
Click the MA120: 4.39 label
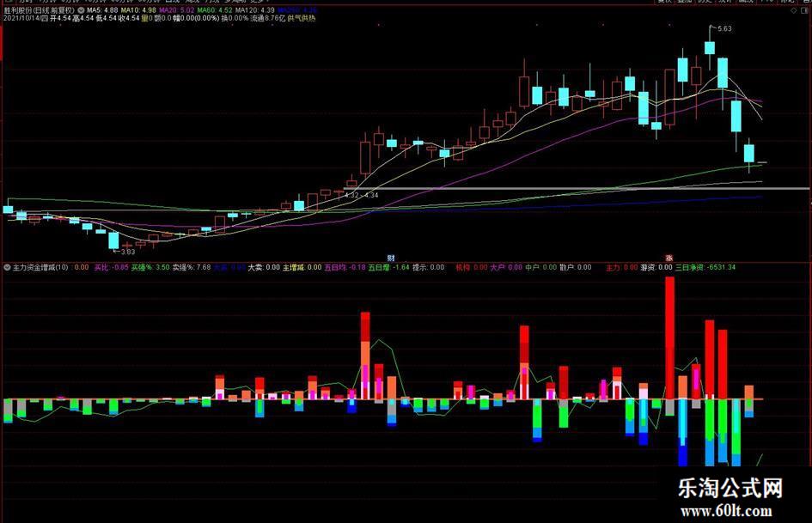[x=255, y=10]
